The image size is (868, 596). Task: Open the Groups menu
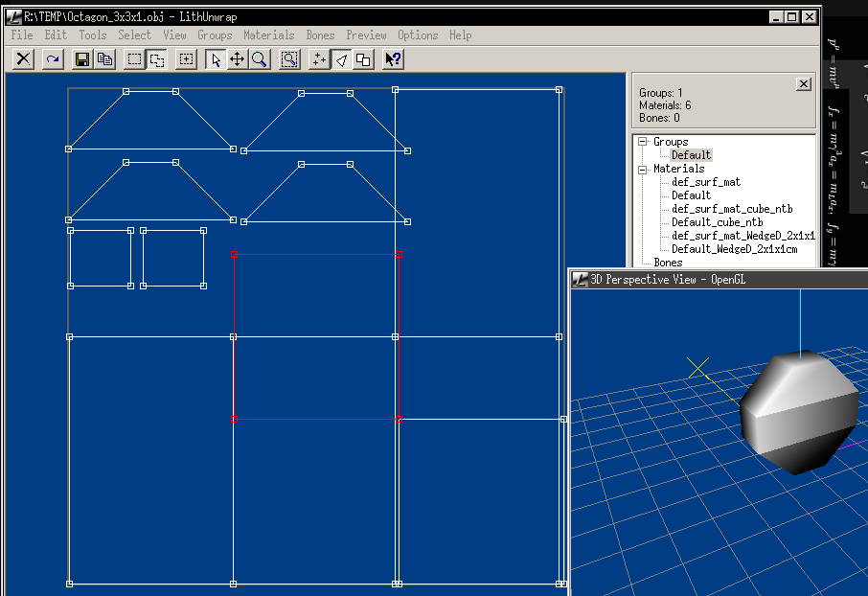click(x=215, y=35)
